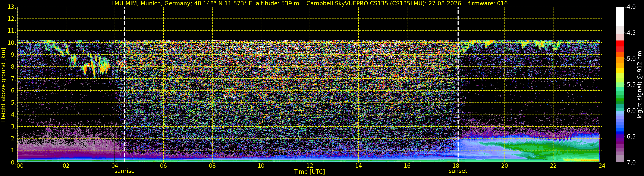Select the time axis tick label "24"

[602, 166]
